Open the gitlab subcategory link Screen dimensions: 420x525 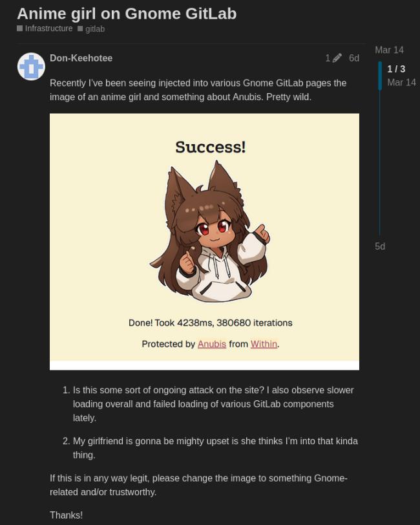(x=95, y=29)
